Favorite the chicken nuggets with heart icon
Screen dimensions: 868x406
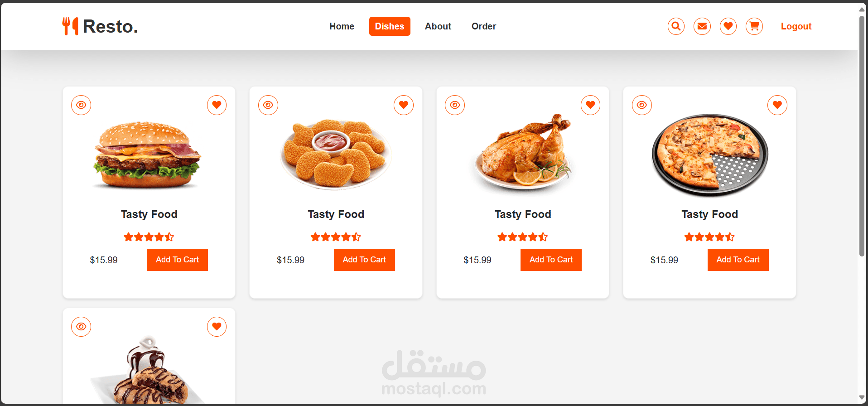pos(404,105)
